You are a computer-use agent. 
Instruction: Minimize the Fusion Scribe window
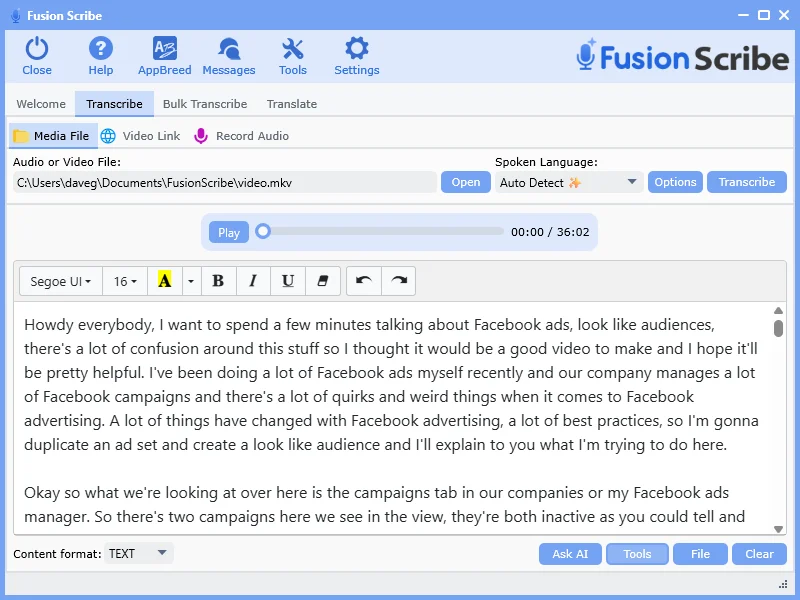(743, 15)
